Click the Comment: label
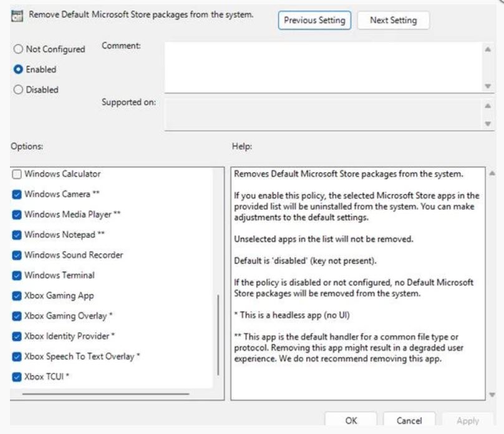The image size is (504, 434). (121, 46)
